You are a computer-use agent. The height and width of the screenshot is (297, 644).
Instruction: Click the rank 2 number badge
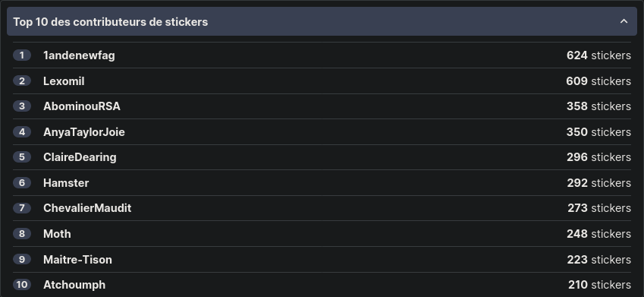click(x=22, y=81)
